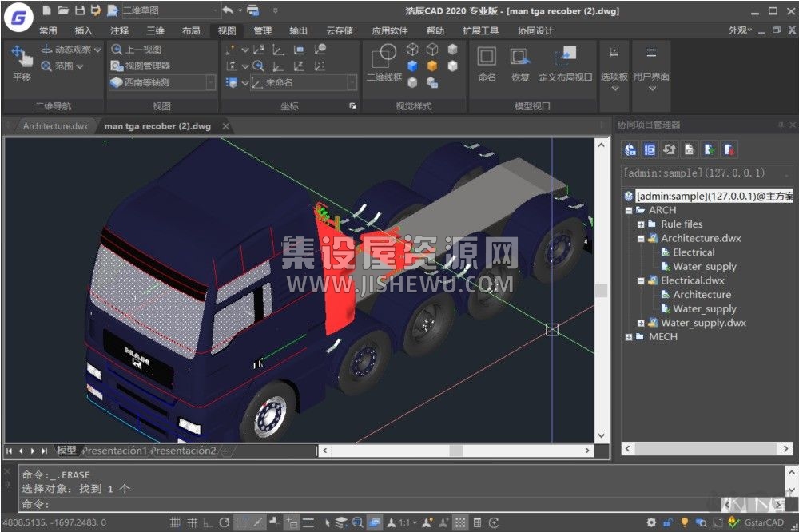Switch to the Presentación1 layout tab

(114, 451)
